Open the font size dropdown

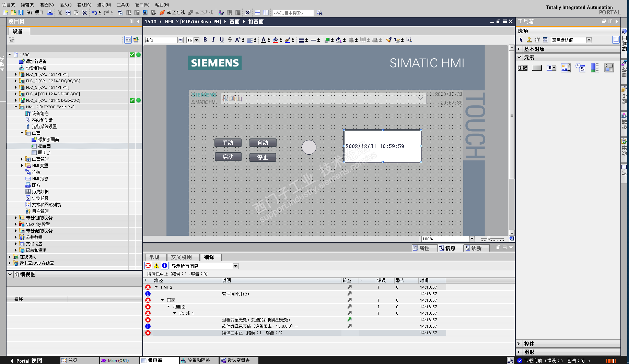click(x=197, y=40)
